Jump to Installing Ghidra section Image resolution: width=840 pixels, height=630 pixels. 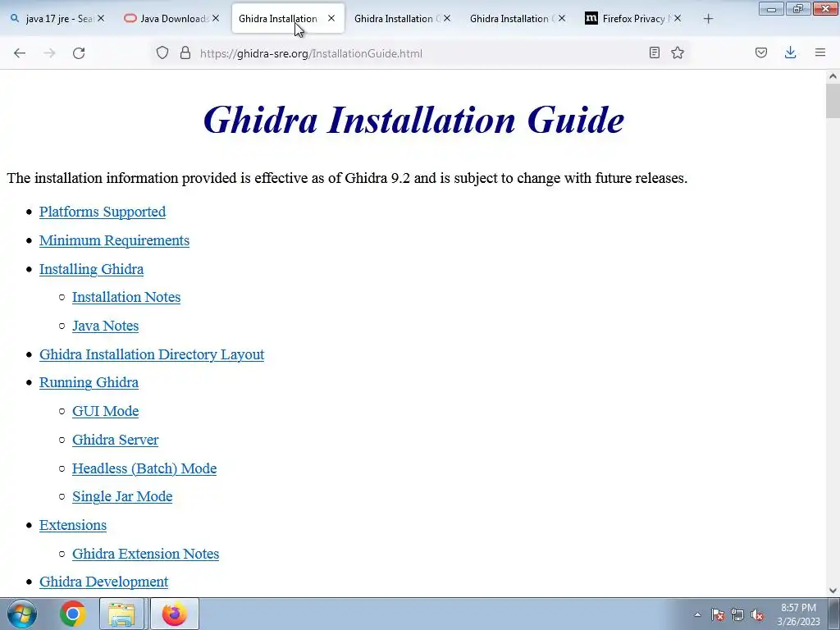[91, 269]
